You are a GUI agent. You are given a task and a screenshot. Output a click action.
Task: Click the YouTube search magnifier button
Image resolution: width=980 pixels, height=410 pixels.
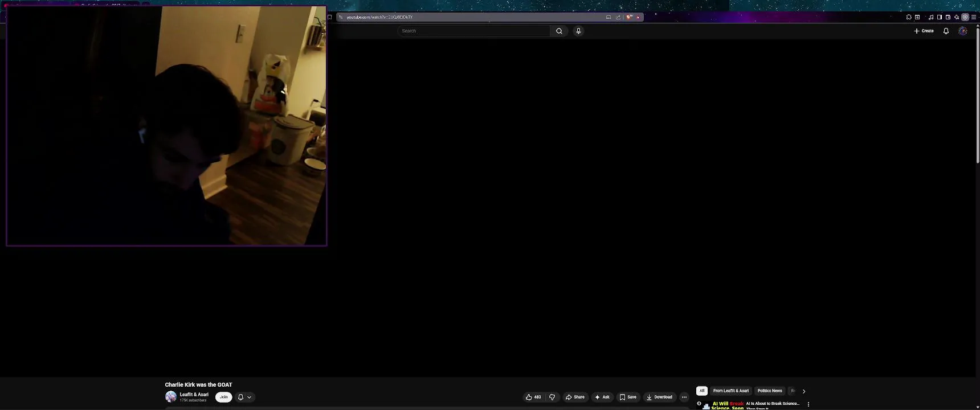[559, 31]
